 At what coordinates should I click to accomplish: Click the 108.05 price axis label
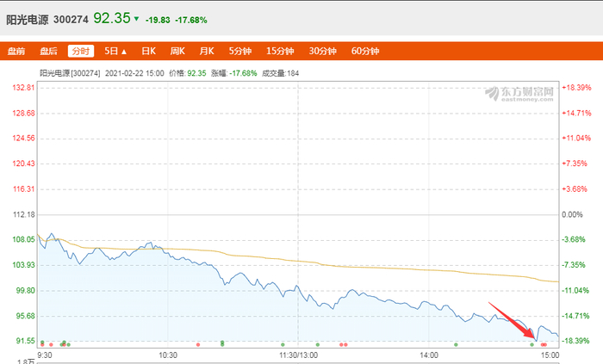[x=23, y=239]
